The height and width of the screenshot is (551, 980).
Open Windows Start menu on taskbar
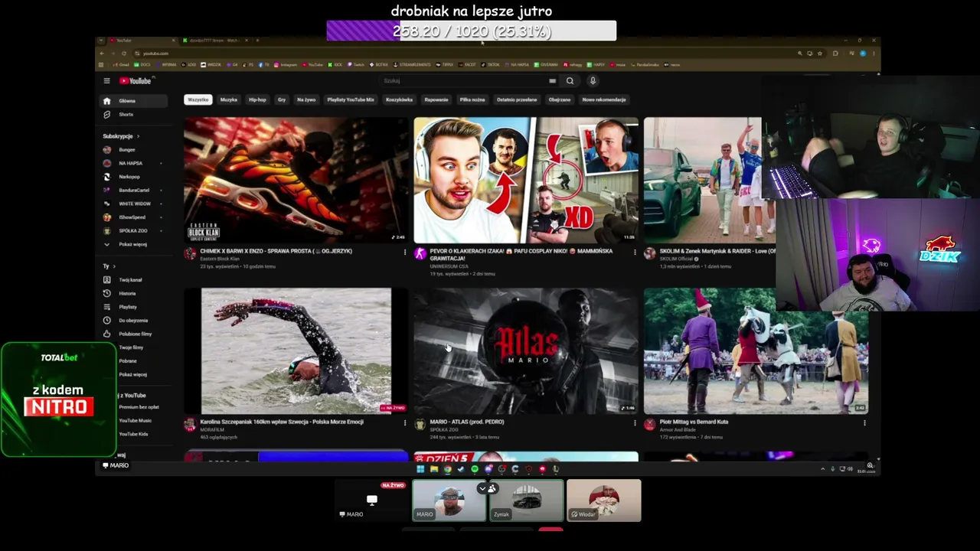(420, 469)
